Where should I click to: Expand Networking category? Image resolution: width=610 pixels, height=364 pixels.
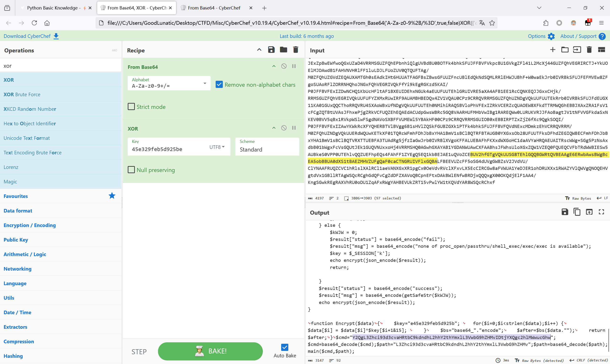click(61, 269)
